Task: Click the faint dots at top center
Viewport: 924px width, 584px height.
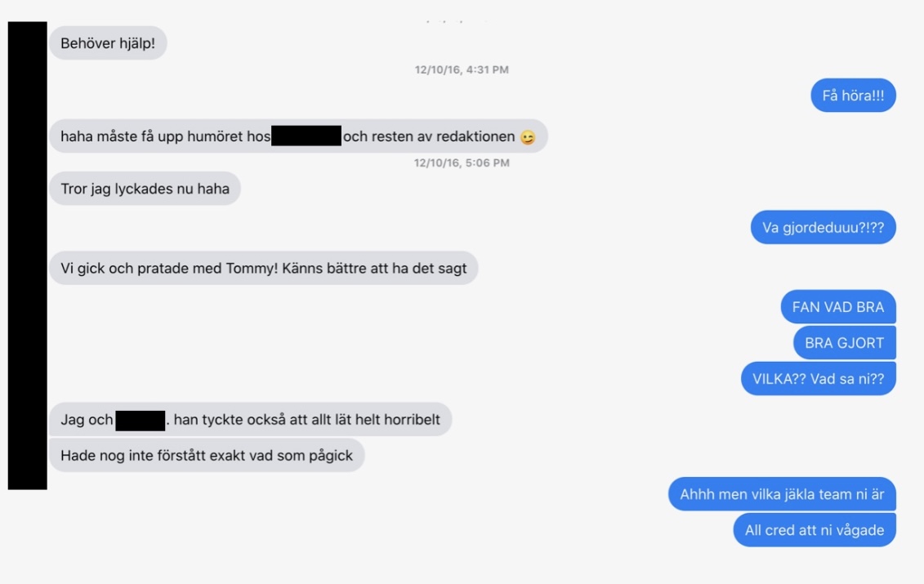Action: pos(457,22)
